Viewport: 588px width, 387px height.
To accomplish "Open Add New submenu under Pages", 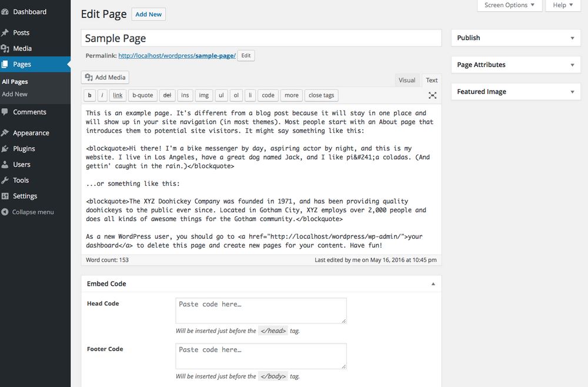I will 15,94.
